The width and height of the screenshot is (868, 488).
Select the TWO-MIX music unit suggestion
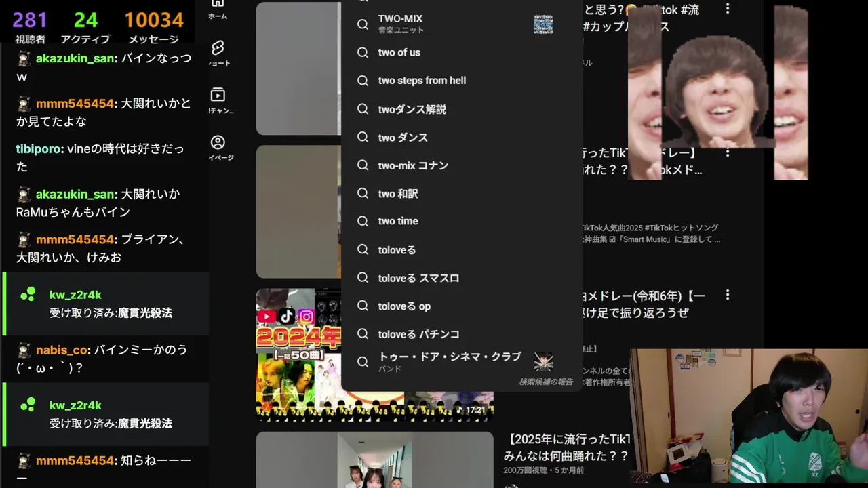coord(462,24)
